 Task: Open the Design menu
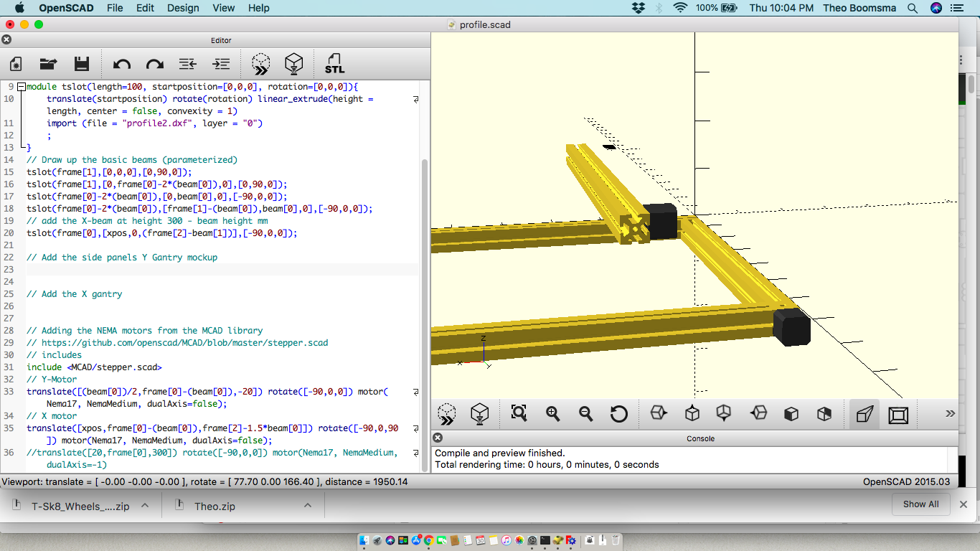pyautogui.click(x=183, y=8)
